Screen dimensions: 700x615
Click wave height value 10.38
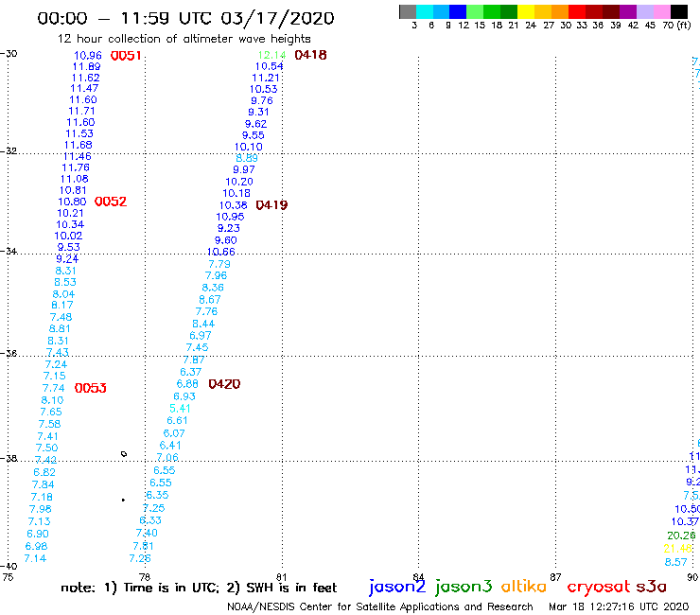click(x=233, y=205)
